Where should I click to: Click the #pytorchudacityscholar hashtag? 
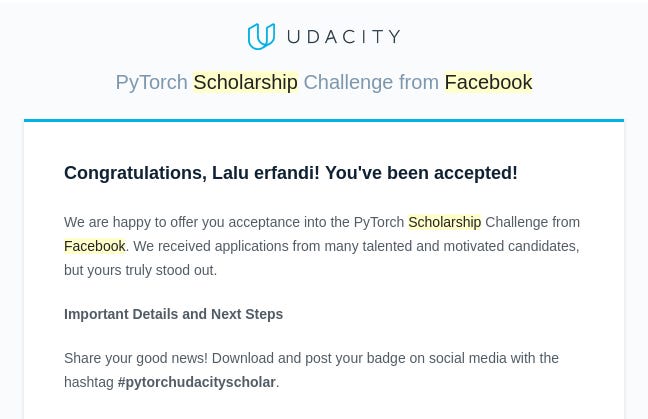pos(196,382)
